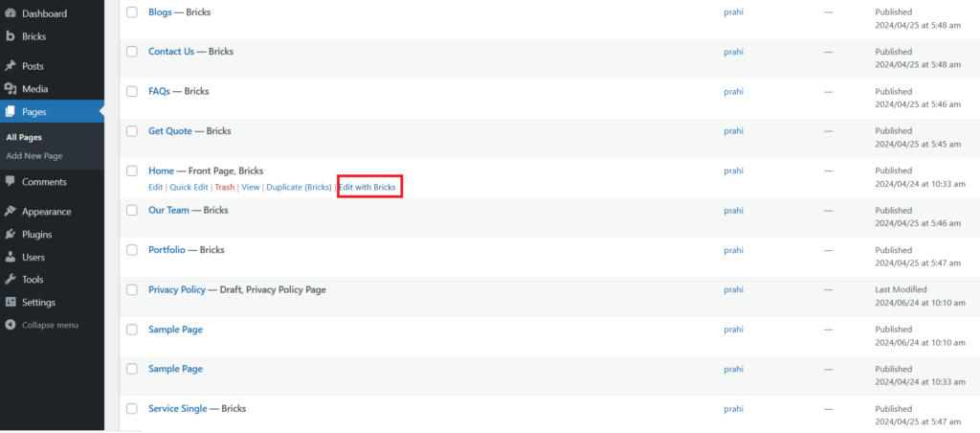Click the Comments speech bubble icon
This screenshot has height=433, width=980.
point(10,181)
